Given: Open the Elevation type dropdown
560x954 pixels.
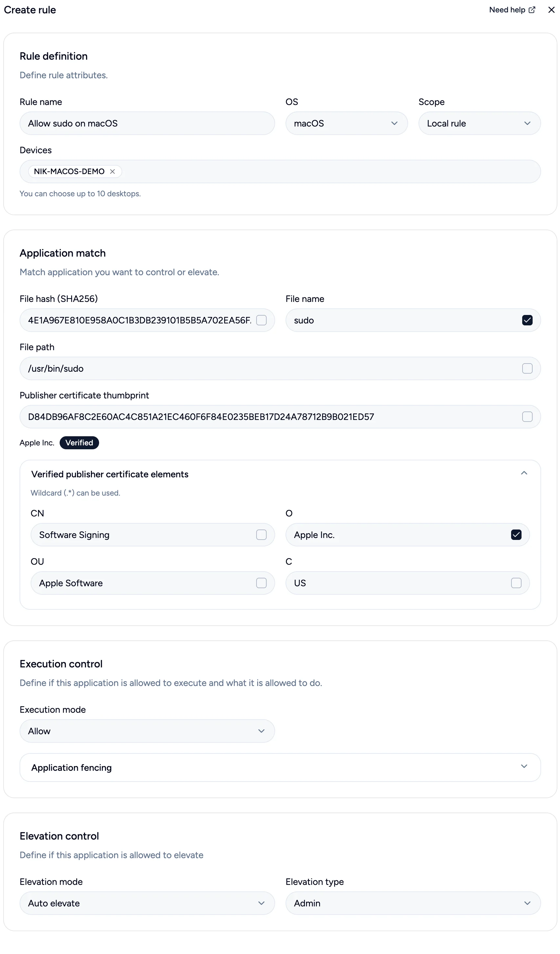Looking at the screenshot, I should (x=413, y=904).
